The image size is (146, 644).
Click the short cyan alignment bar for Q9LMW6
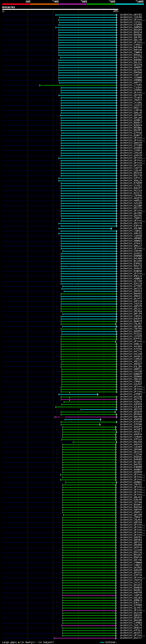pyautogui.click(x=85, y=228)
